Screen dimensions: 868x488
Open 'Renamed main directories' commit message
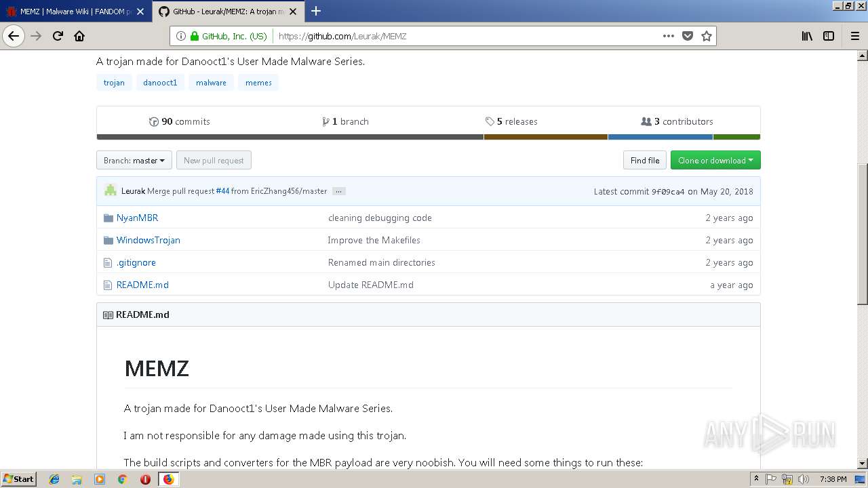pyautogui.click(x=381, y=262)
